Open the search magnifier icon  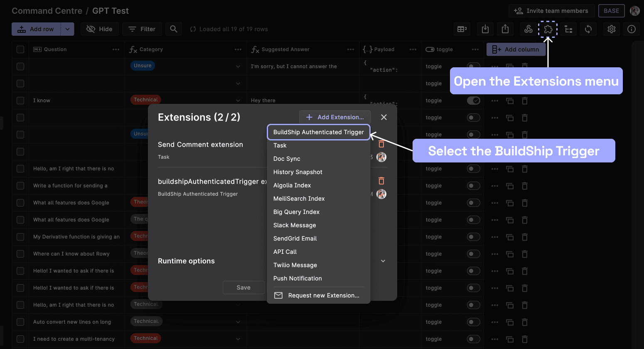pos(174,29)
